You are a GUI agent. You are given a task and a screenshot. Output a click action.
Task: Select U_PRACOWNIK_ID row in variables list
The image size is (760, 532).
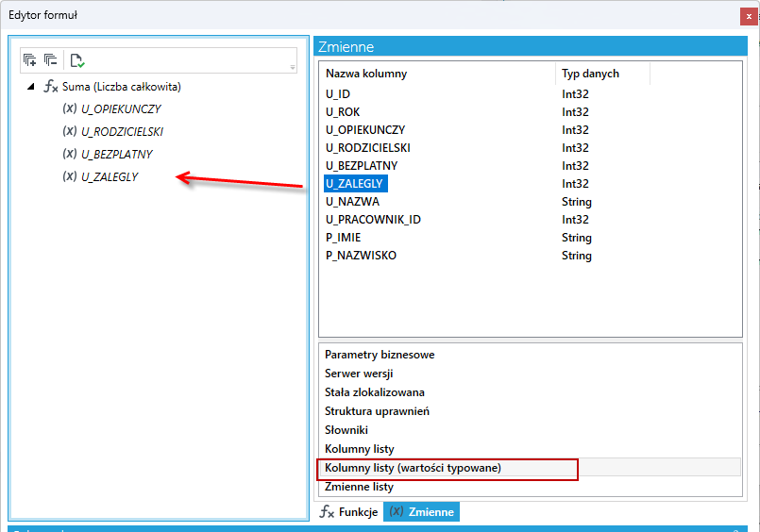pyautogui.click(x=373, y=219)
